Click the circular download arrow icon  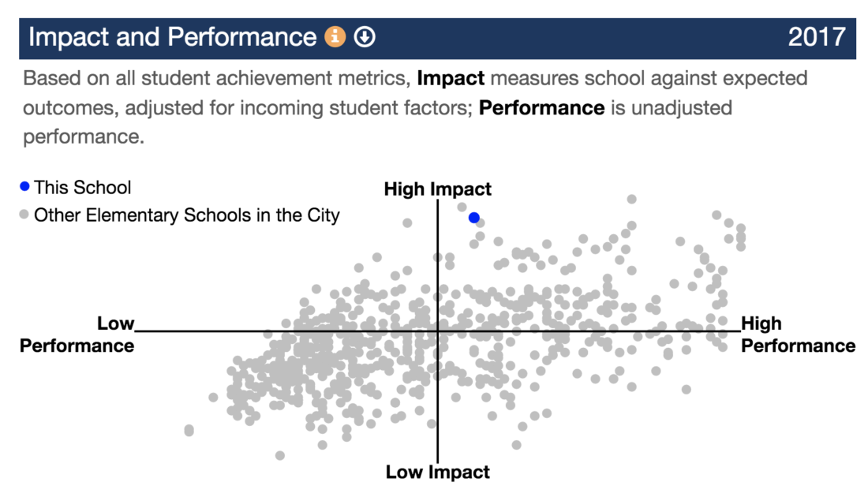pos(365,36)
